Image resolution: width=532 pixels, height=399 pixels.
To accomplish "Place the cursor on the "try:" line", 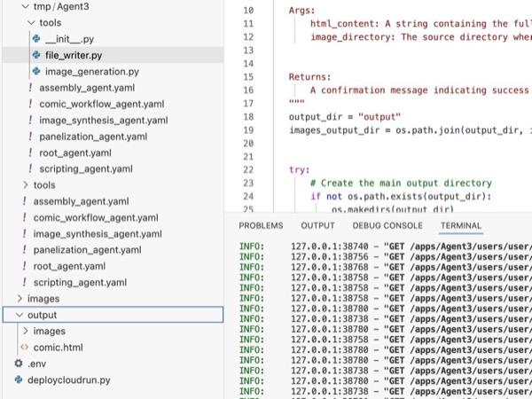I will click(x=300, y=168).
